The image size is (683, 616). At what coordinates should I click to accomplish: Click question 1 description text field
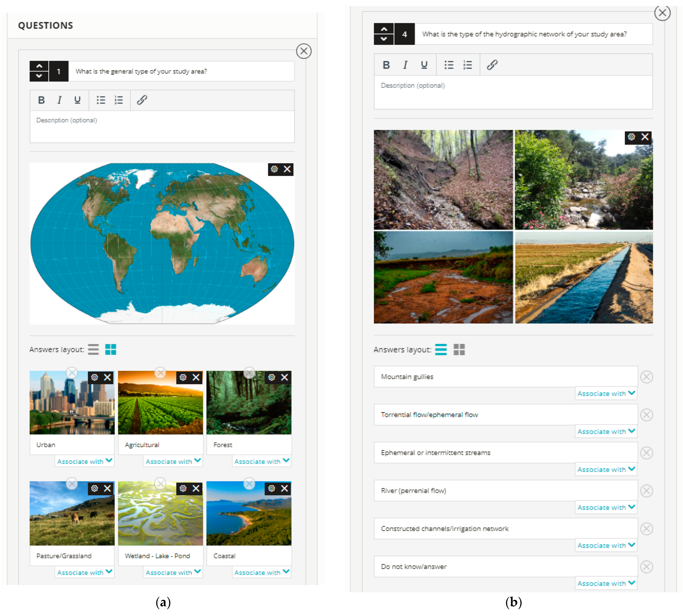point(162,127)
